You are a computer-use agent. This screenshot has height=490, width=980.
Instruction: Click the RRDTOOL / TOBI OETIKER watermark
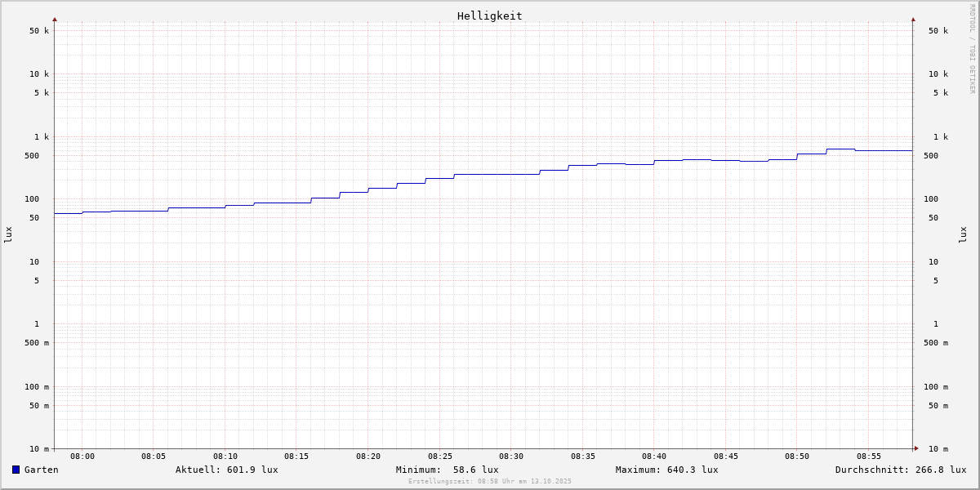[972, 48]
